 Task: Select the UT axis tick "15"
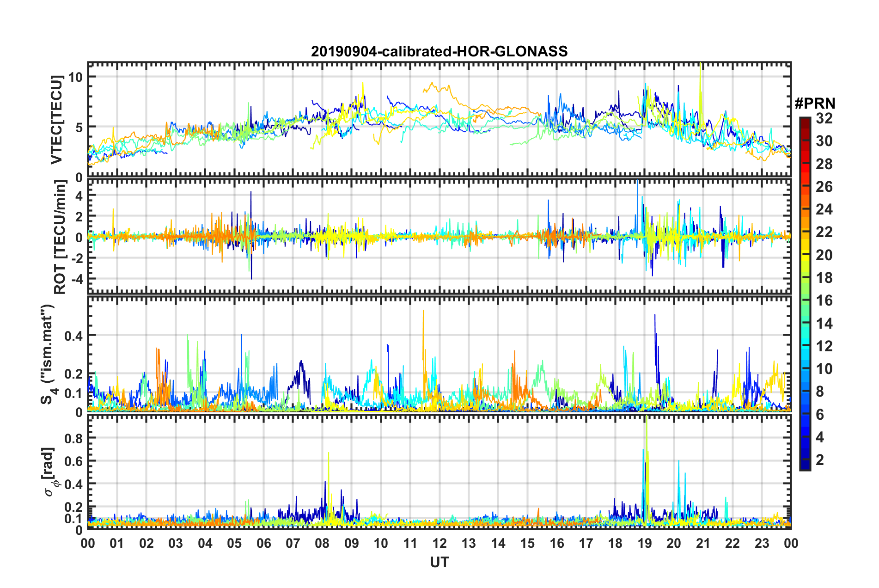(527, 543)
